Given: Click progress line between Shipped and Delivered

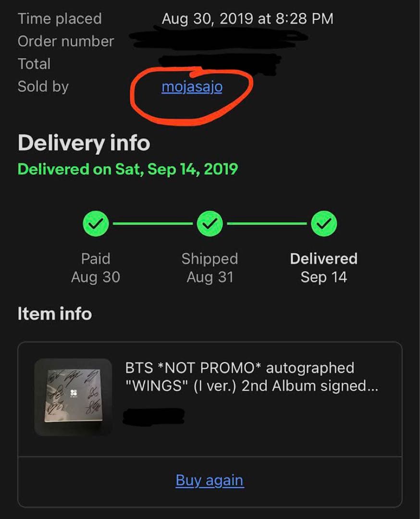Looking at the screenshot, I should click(267, 223).
